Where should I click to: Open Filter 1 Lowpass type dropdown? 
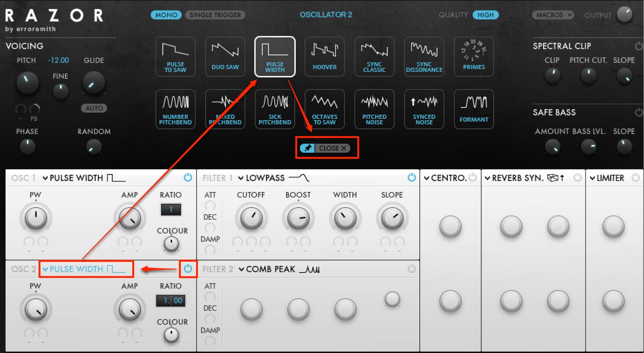coord(274,178)
